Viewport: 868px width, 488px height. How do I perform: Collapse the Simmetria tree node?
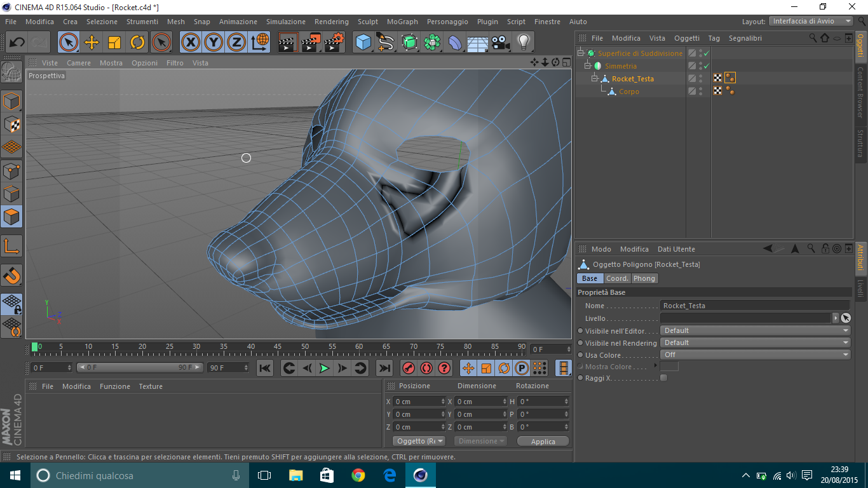click(588, 66)
